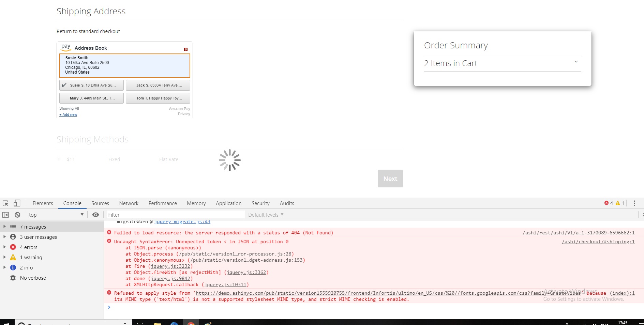Open the Default levels dropdown
The width and height of the screenshot is (644, 325).
[265, 215]
